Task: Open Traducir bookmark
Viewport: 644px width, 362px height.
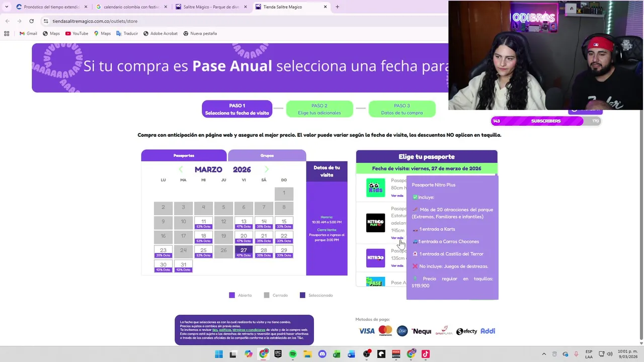Action: [x=127, y=34]
